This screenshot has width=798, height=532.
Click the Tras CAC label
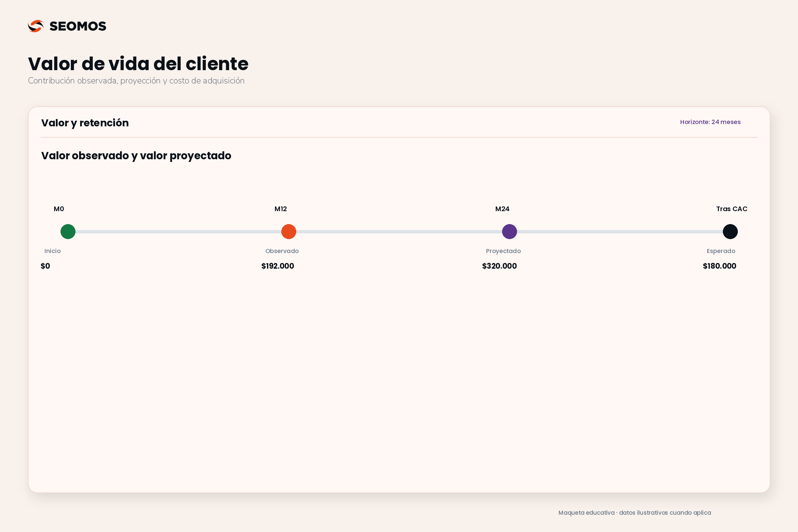[x=732, y=209]
